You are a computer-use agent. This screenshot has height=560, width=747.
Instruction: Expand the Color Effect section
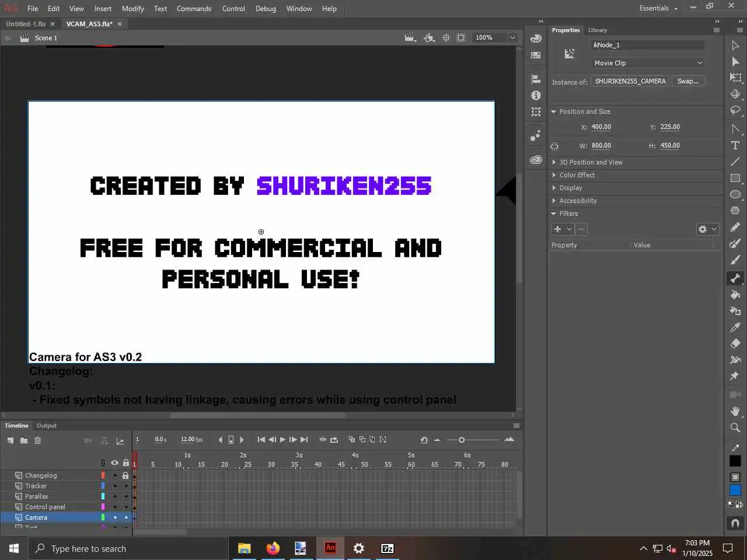(553, 175)
